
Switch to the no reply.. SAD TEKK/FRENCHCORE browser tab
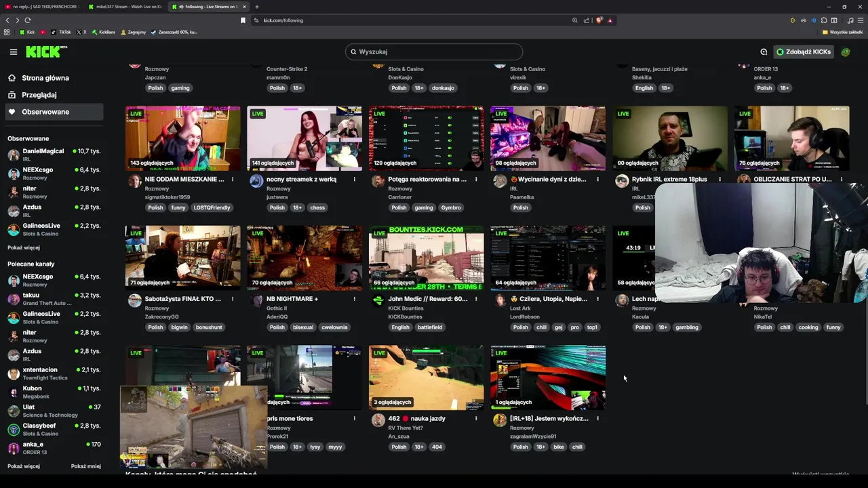coord(41,7)
